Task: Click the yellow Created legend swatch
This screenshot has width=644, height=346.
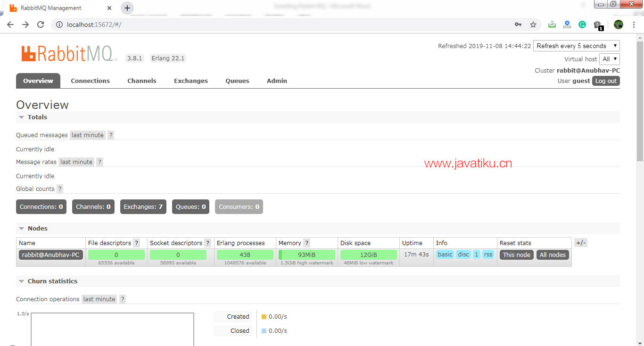Action: click(264, 317)
